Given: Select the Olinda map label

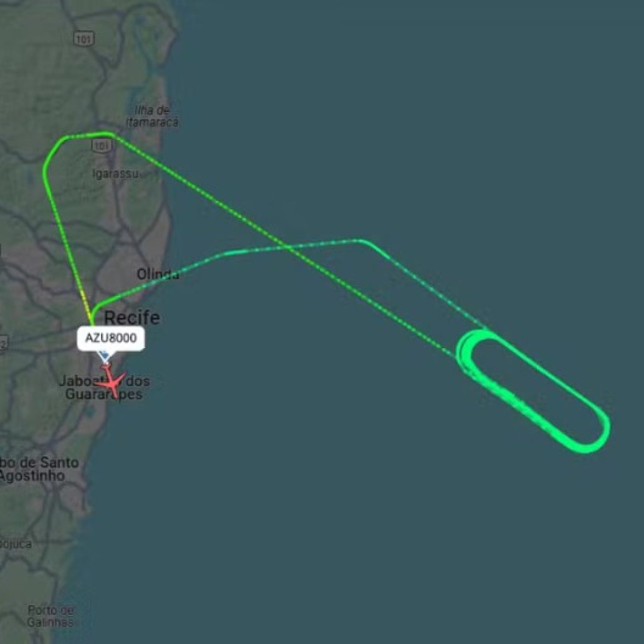Looking at the screenshot, I should 158,274.
